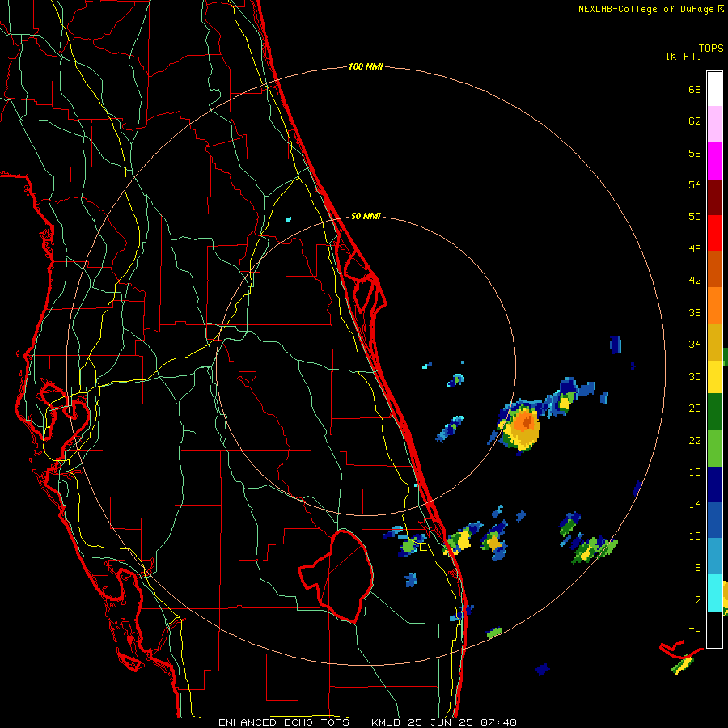Click the dark orange 46 kft legend swatch
728x728 pixels.
tap(714, 269)
